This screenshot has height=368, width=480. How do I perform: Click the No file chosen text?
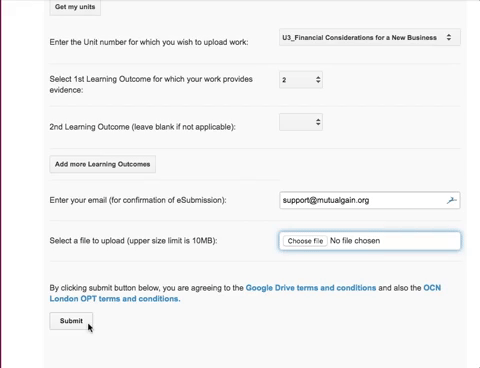pos(355,241)
